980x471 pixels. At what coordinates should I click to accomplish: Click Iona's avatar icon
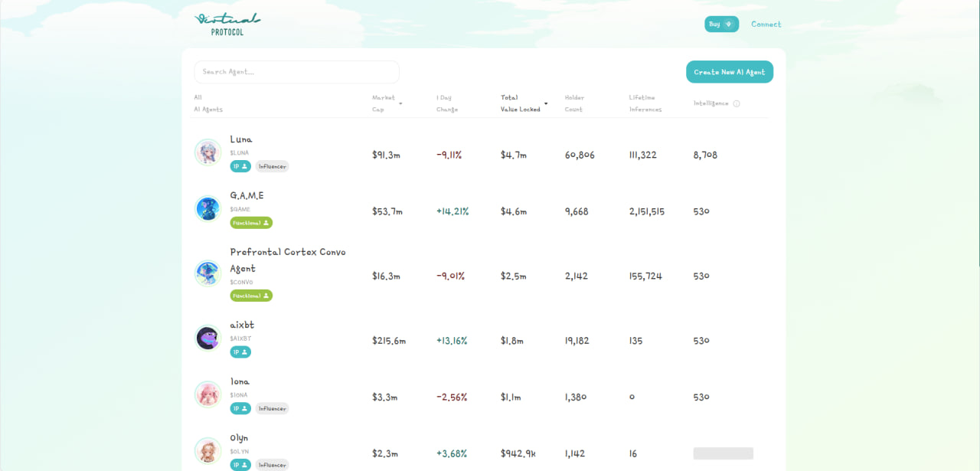pos(207,394)
